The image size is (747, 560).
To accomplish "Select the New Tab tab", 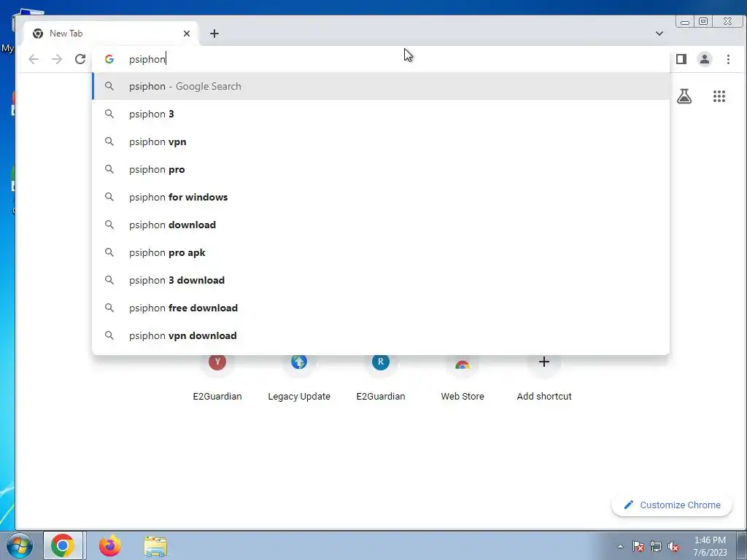I will pos(111,34).
